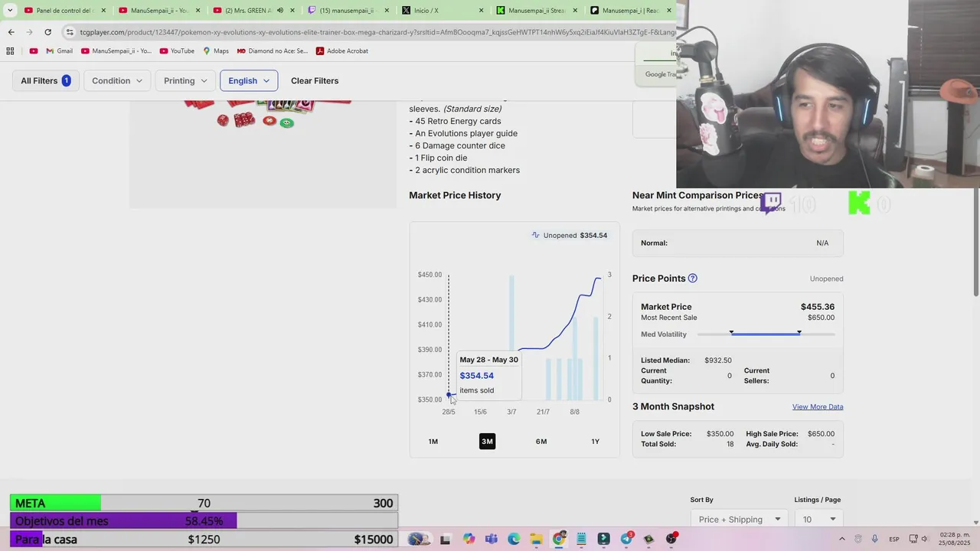Select the 1Y price history range

[595, 442]
